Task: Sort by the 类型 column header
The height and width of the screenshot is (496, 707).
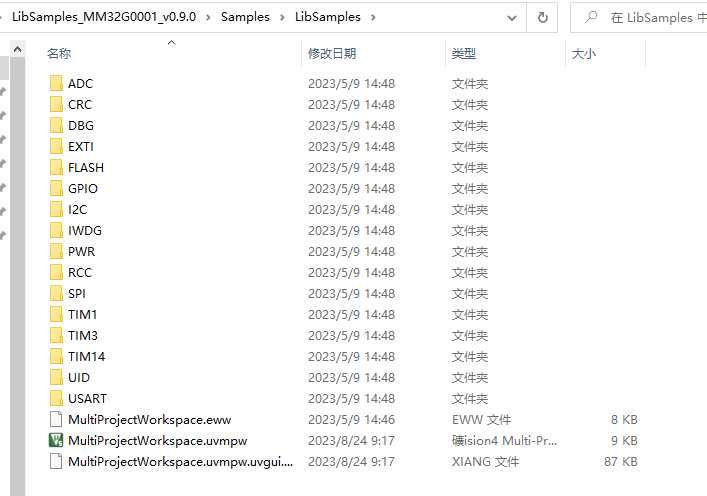Action: click(464, 54)
